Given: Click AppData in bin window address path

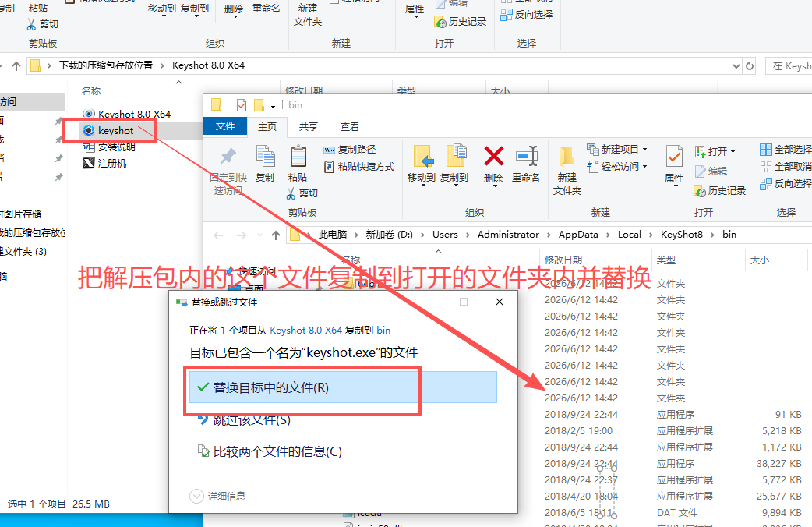Looking at the screenshot, I should (x=578, y=235).
